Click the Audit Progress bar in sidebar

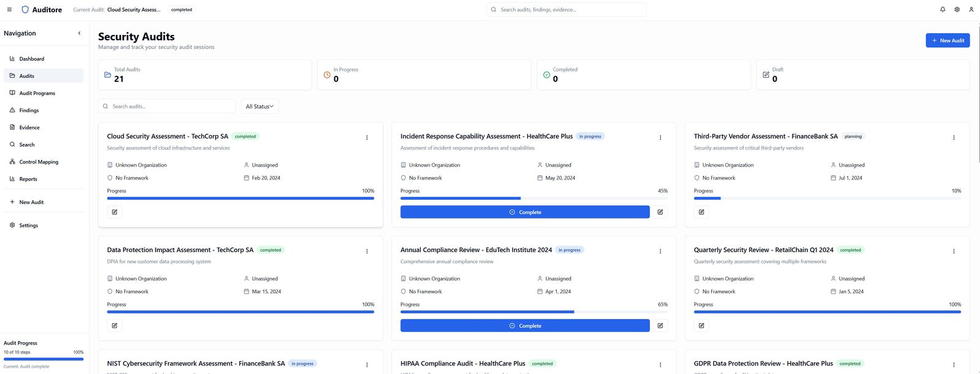(43, 359)
